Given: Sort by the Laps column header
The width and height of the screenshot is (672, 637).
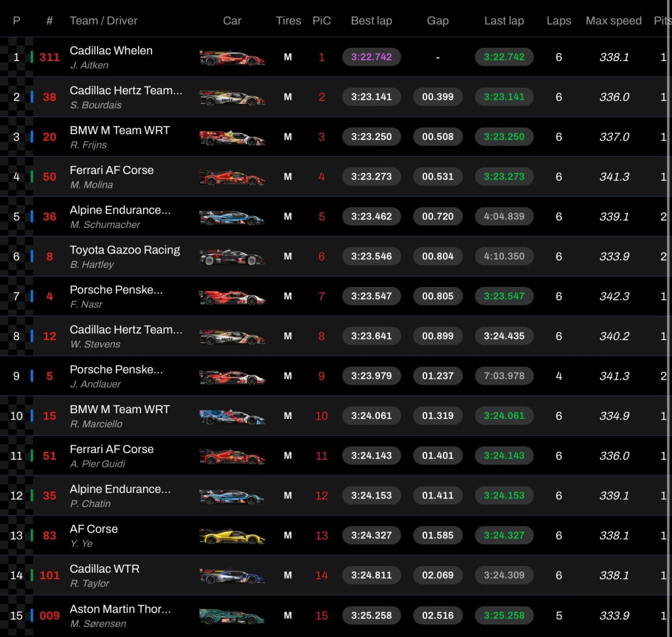Looking at the screenshot, I should click(x=558, y=20).
